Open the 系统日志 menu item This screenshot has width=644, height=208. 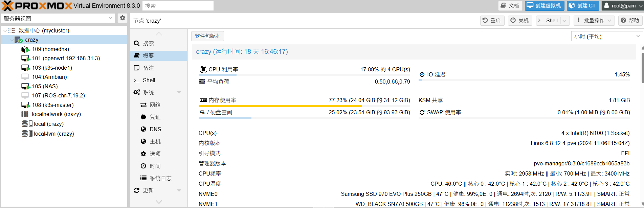pyautogui.click(x=160, y=178)
